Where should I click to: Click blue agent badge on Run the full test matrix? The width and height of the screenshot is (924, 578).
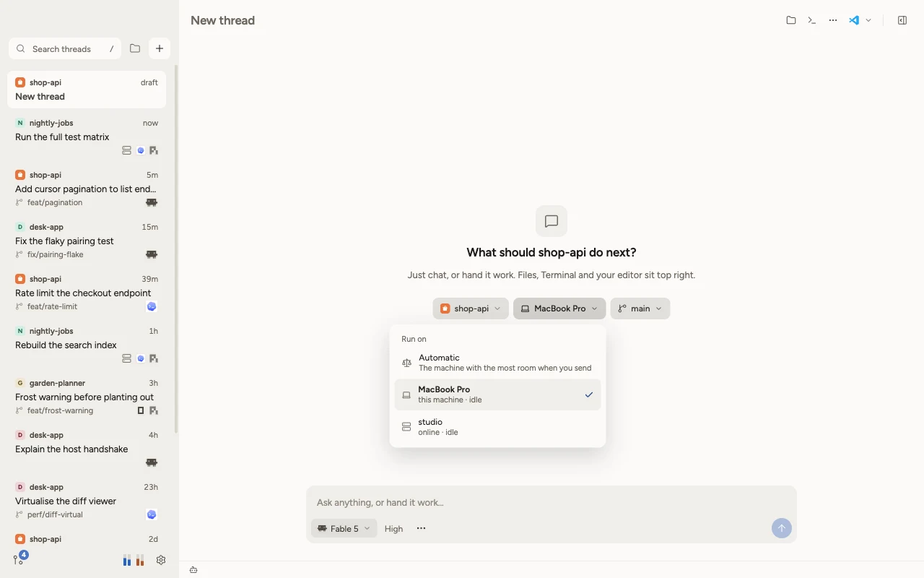click(x=141, y=150)
